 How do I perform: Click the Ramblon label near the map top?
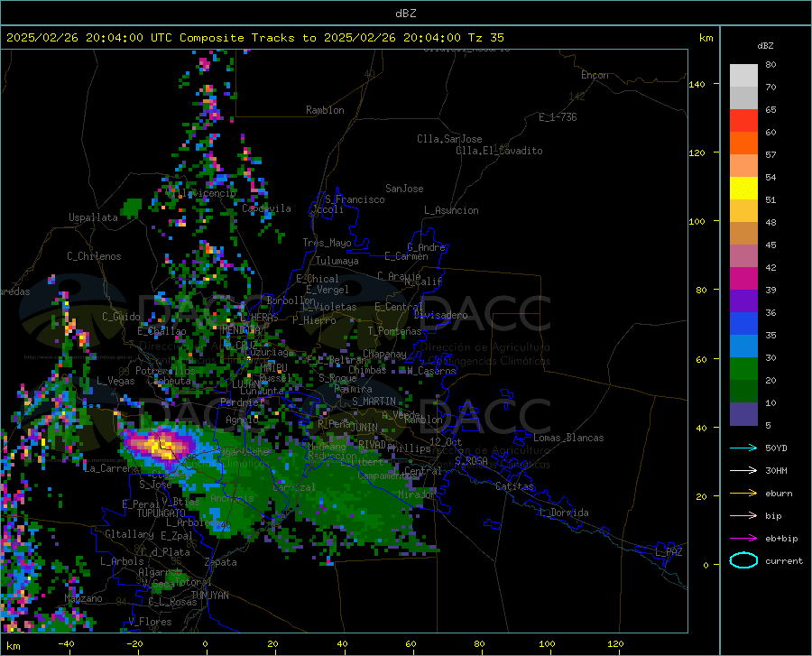pyautogui.click(x=325, y=110)
